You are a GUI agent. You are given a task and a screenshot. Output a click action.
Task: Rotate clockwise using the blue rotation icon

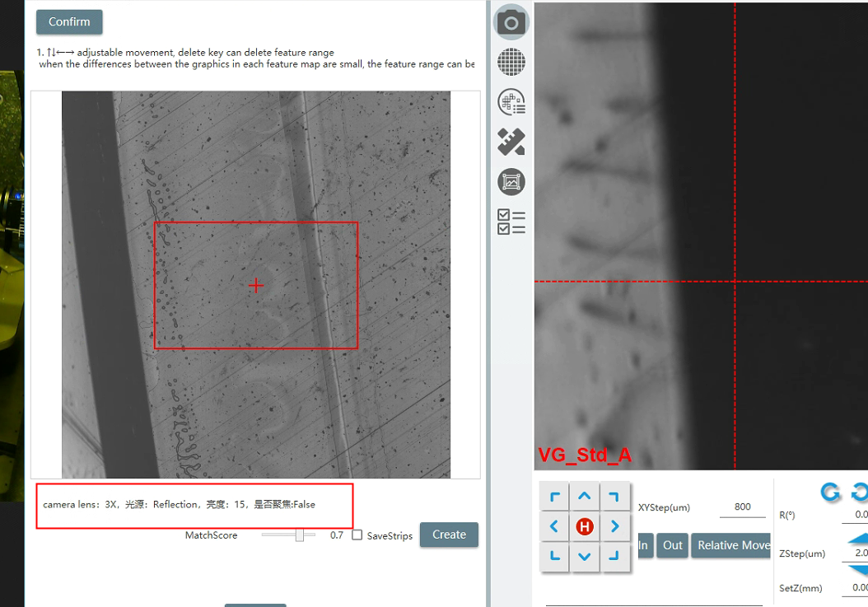830,492
